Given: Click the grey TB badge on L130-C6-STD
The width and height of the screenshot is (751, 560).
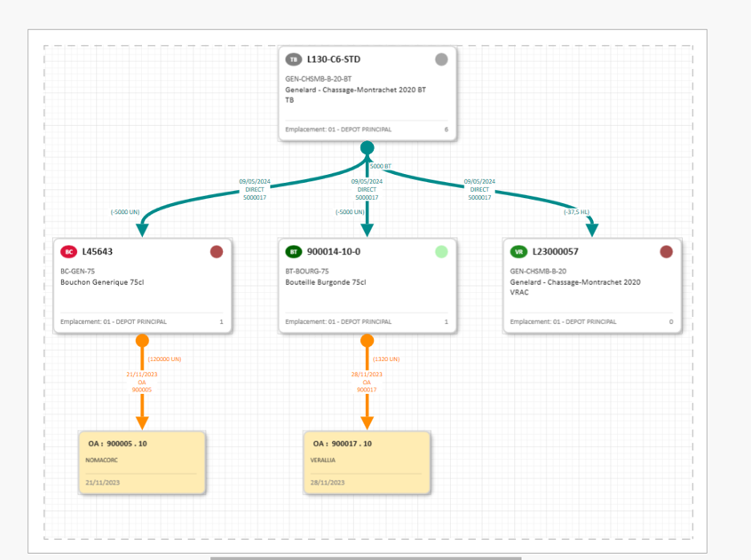Looking at the screenshot, I should tap(294, 59).
